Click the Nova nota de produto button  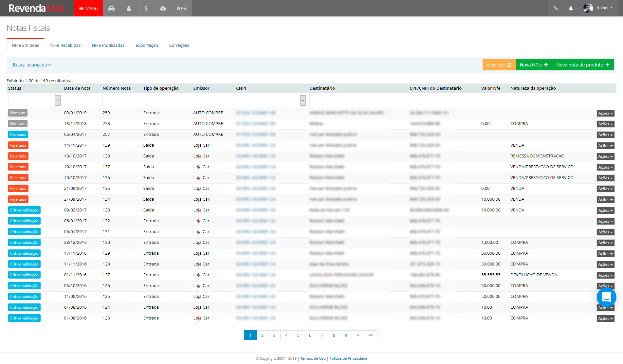(582, 65)
